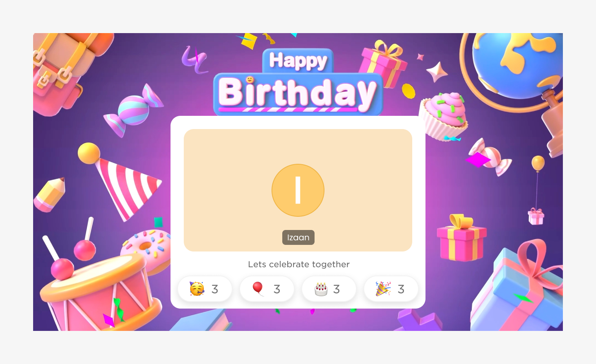Select the count beside birthday cake emoji
Viewport: 596px width, 364px height.
[x=336, y=289]
